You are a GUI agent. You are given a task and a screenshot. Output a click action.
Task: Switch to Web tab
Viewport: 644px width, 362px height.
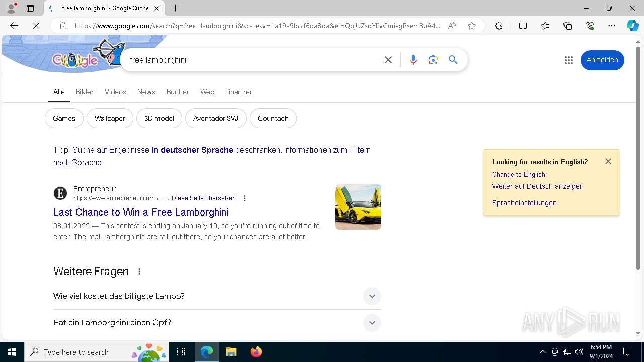(207, 92)
